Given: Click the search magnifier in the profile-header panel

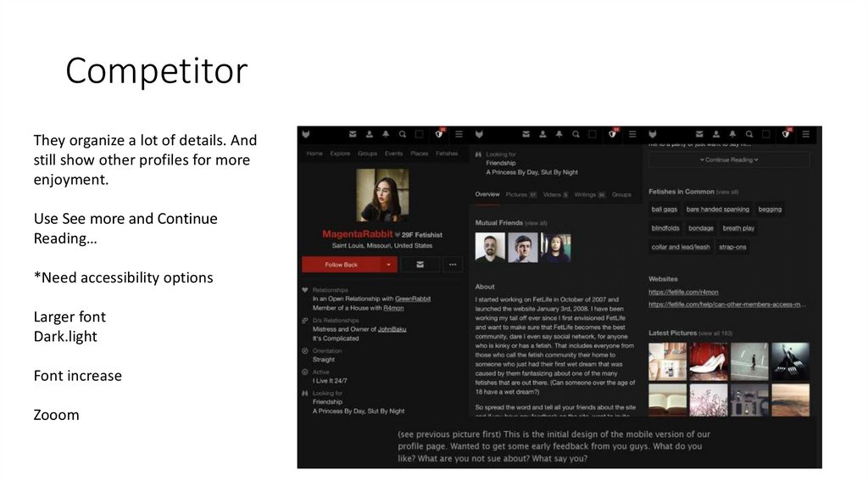Looking at the screenshot, I should pos(403,134).
